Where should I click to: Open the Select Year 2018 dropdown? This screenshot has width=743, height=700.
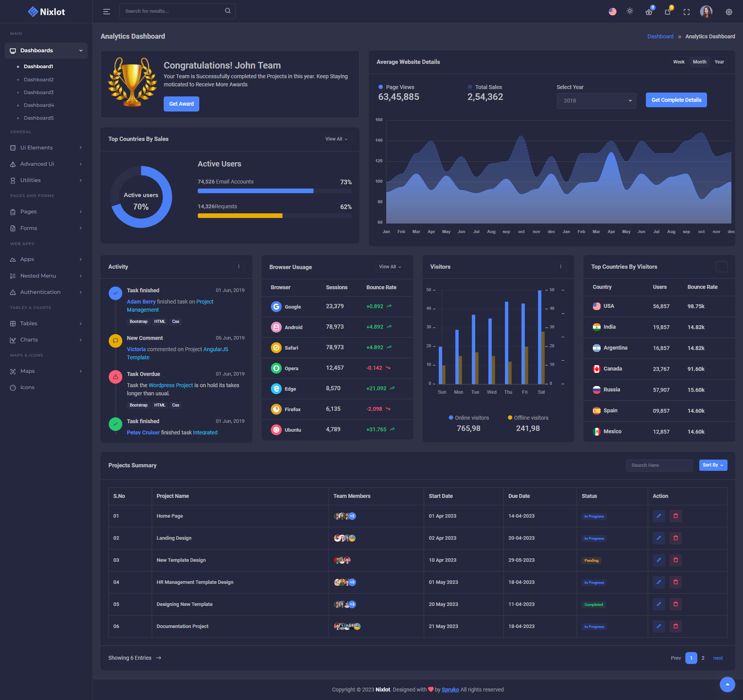[596, 101]
